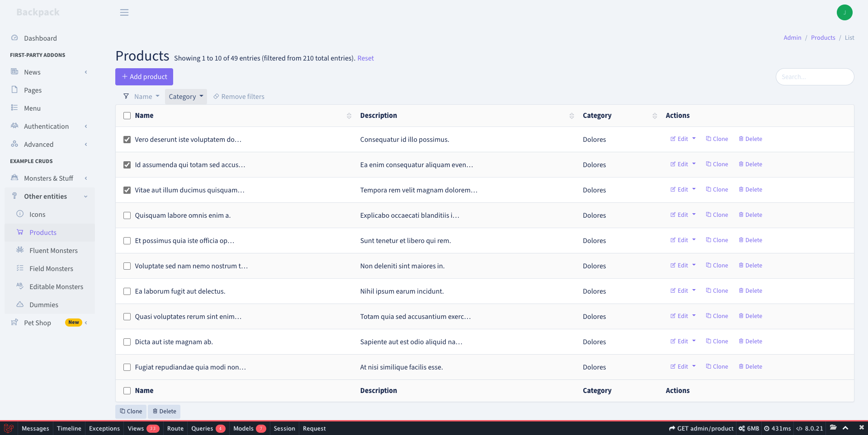Sort by Description column arrows icon

click(x=571, y=116)
